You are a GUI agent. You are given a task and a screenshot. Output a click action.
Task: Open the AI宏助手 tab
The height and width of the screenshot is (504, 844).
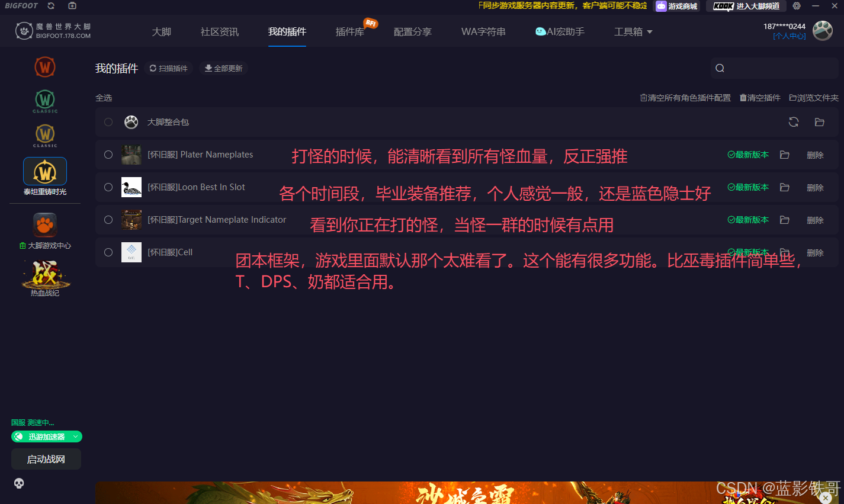point(560,32)
